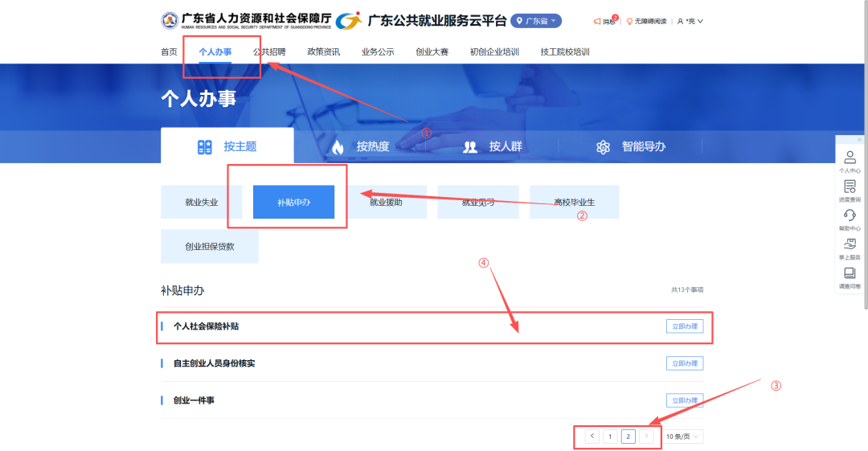Click the 广东公共就业服务云平台 logo
Screen dimensions: 868x451
pyautogui.click(x=421, y=21)
